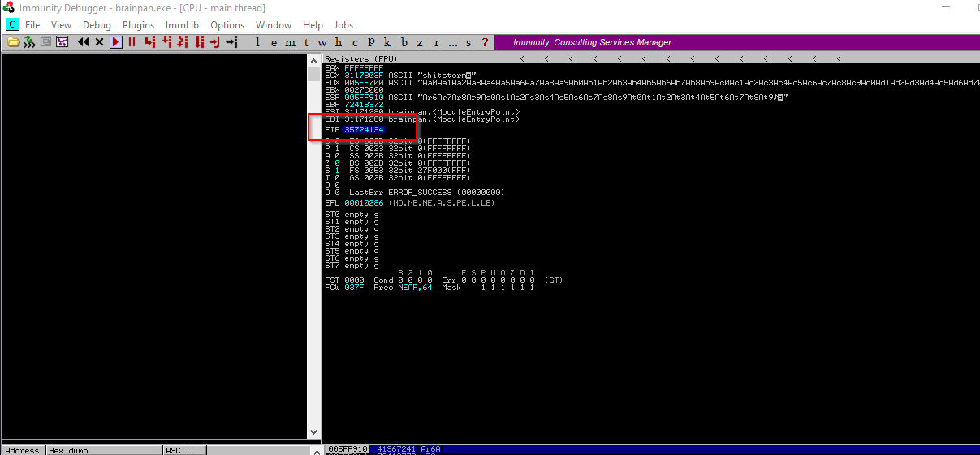
Task: Click the Step into icon
Action: tap(150, 42)
